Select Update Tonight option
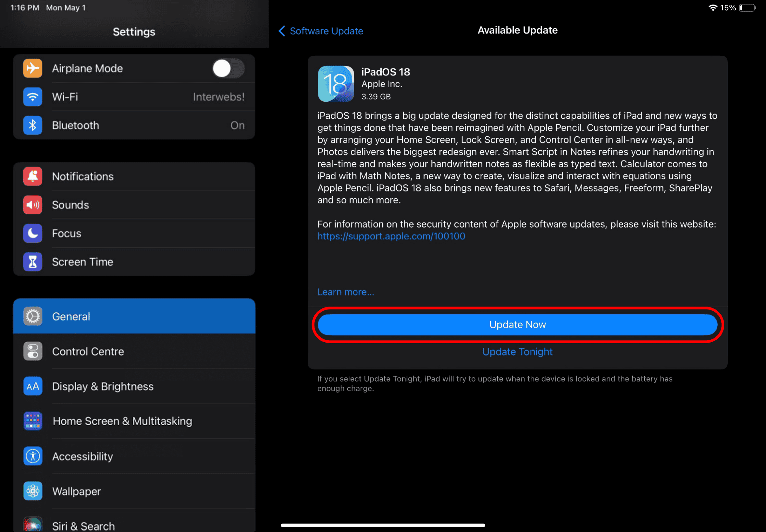 point(517,352)
